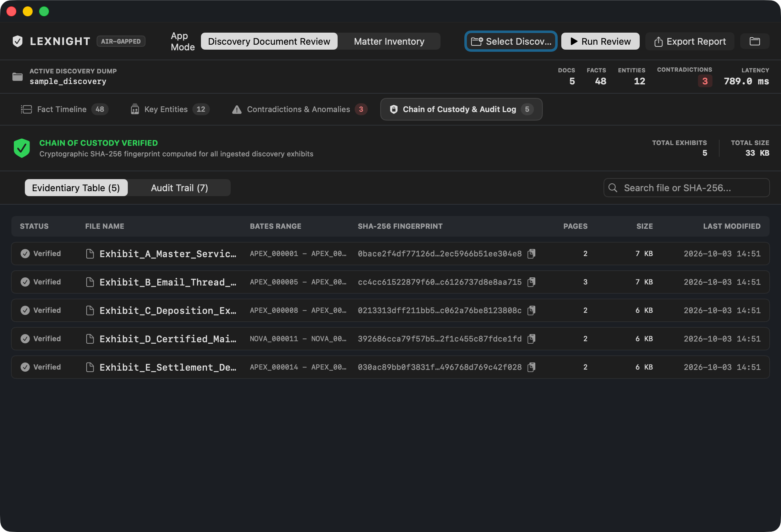Copy SHA-256 fingerprint for Exhibit_E_Settlement

point(531,367)
